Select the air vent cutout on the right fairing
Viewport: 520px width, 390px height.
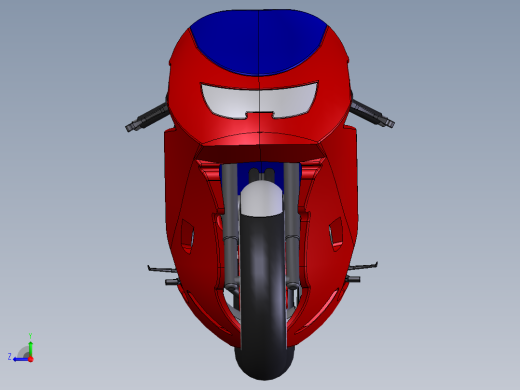(336, 233)
